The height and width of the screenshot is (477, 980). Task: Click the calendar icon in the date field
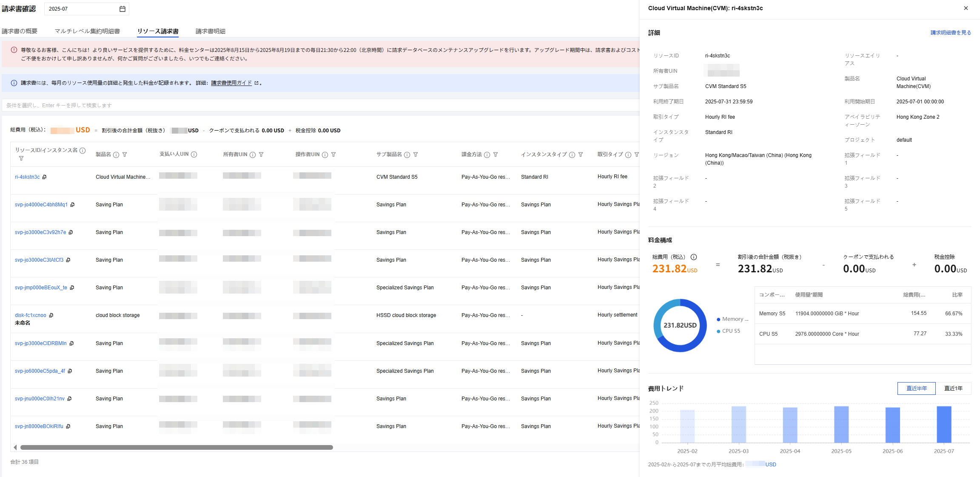[x=122, y=9]
